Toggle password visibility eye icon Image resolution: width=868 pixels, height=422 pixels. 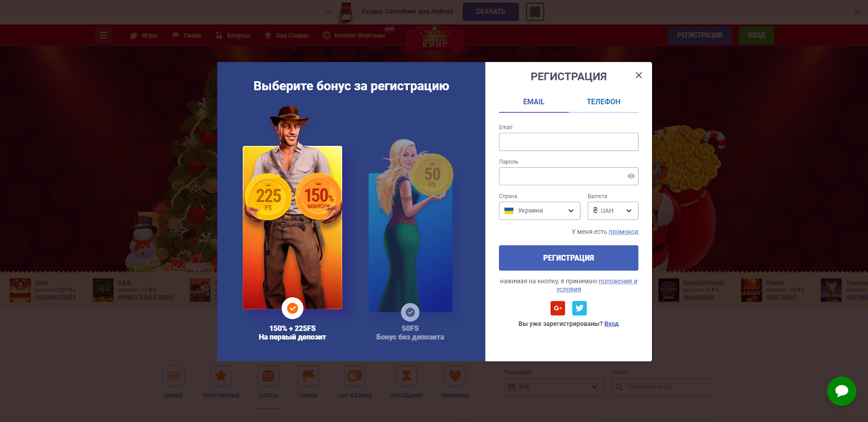click(631, 176)
